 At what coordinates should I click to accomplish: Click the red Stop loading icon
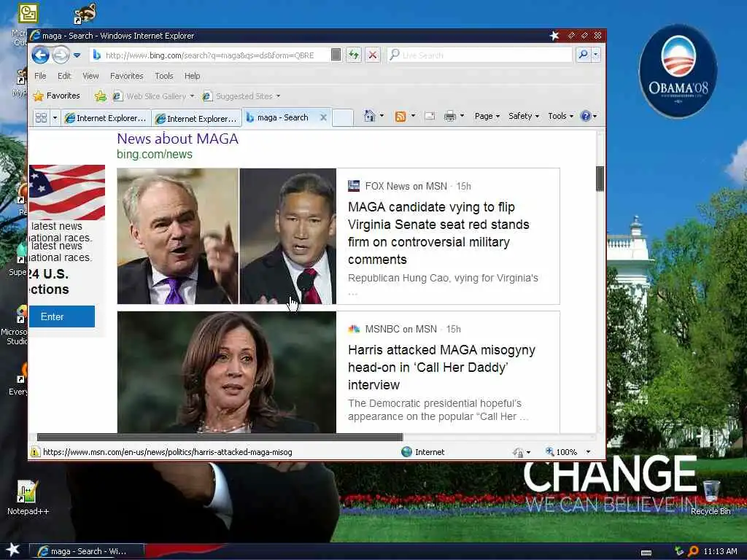point(373,55)
